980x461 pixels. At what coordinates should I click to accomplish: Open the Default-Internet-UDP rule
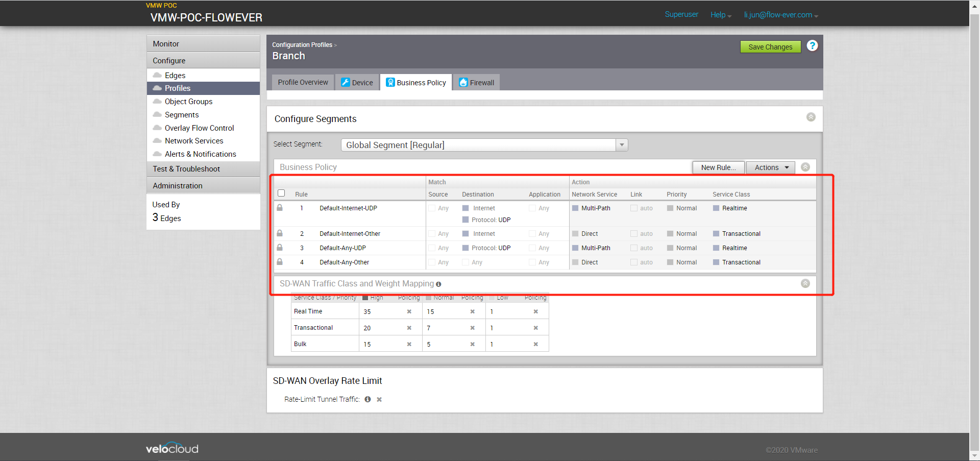point(348,208)
